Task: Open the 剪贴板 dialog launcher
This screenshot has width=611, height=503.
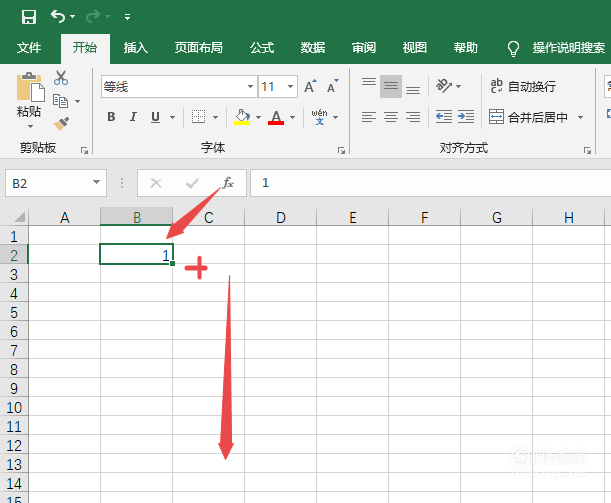Action: pos(84,150)
